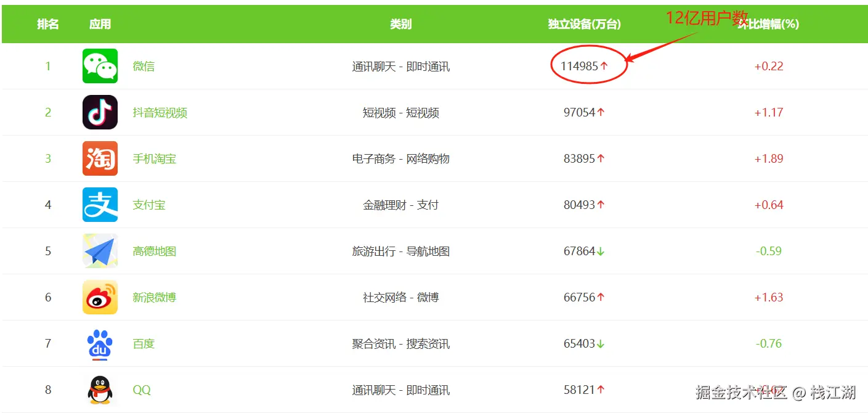Click rank number 1
This screenshot has width=868, height=413.
pyautogui.click(x=48, y=66)
